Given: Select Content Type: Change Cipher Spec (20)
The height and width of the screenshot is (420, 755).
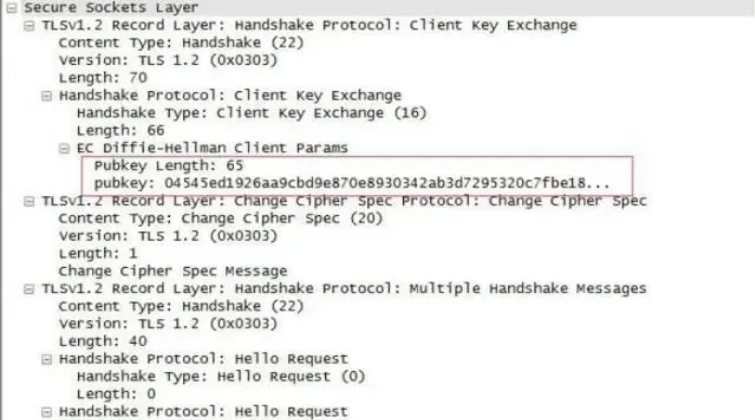Looking at the screenshot, I should pyautogui.click(x=221, y=219).
